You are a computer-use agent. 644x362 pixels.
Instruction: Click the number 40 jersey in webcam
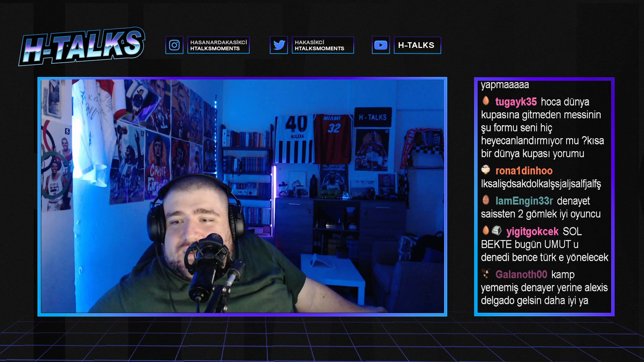(294, 139)
